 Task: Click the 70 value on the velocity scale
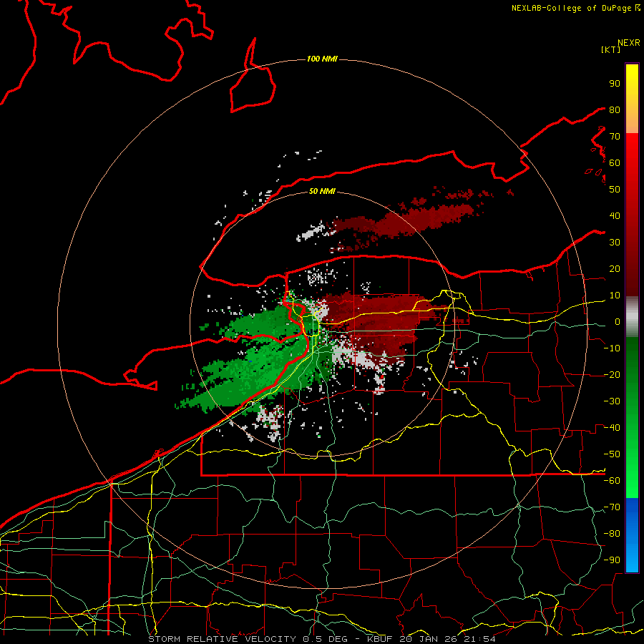[x=615, y=137]
